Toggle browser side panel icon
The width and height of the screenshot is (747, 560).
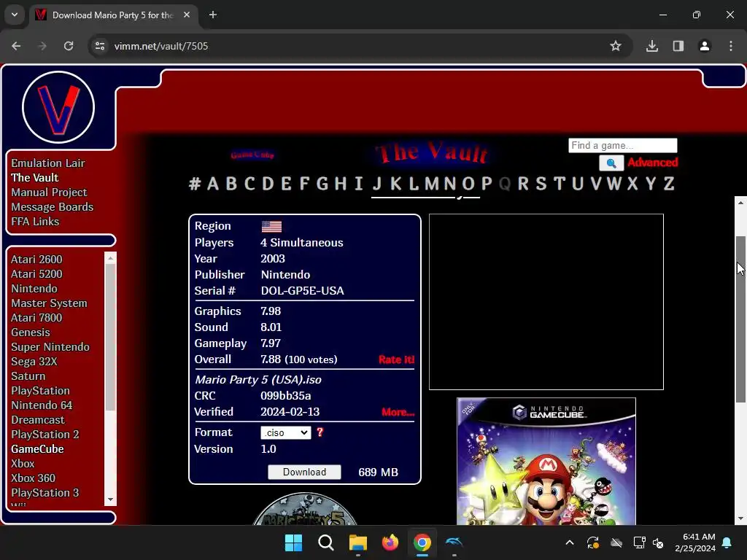[x=678, y=46]
